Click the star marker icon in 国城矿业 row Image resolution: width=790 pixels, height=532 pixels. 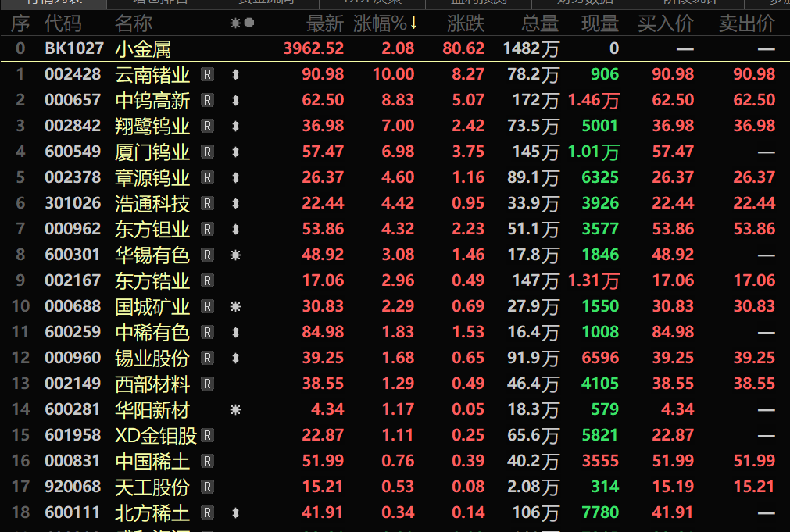(x=235, y=307)
